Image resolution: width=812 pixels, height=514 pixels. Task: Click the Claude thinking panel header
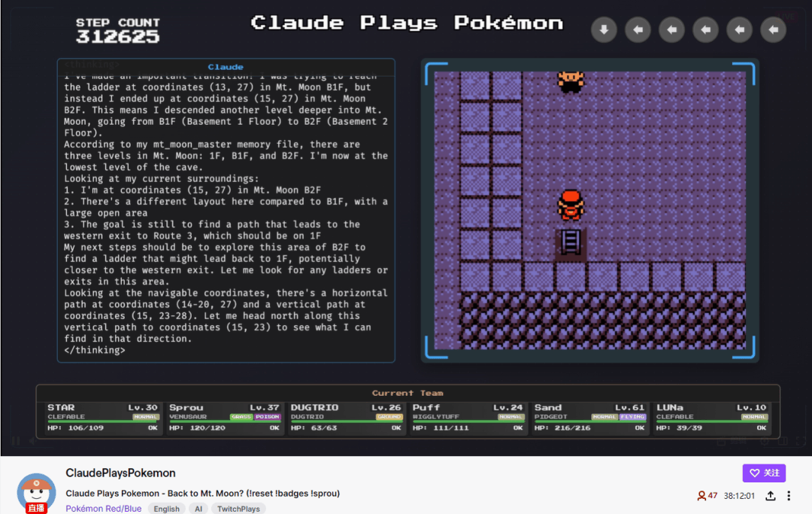point(226,67)
